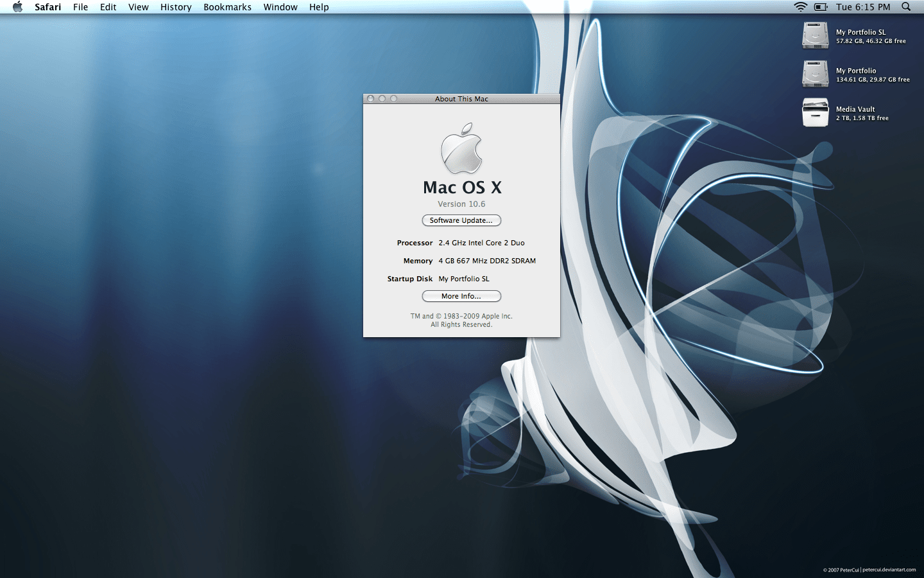Click the My Portfolio SL desktop label
Screen dimensions: 924x578
coord(860,32)
